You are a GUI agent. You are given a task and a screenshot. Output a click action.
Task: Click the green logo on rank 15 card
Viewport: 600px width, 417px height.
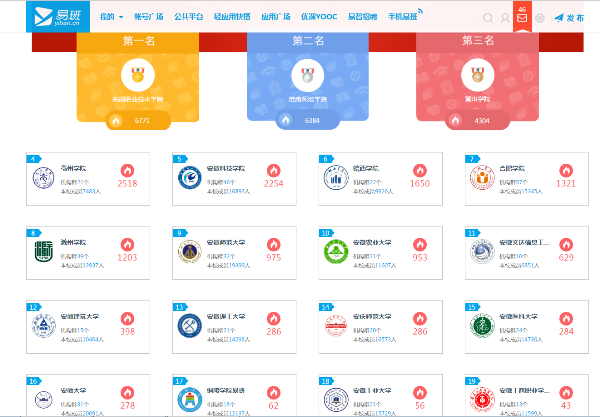482,326
